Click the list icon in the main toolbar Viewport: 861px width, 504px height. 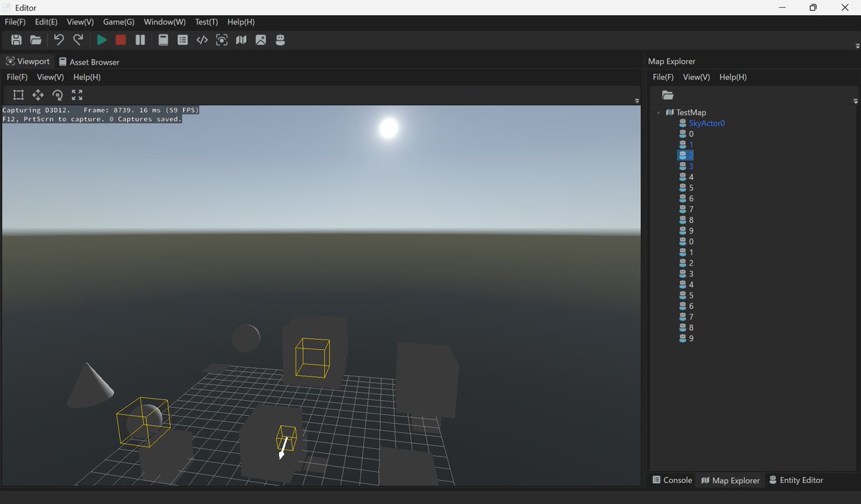click(x=183, y=40)
